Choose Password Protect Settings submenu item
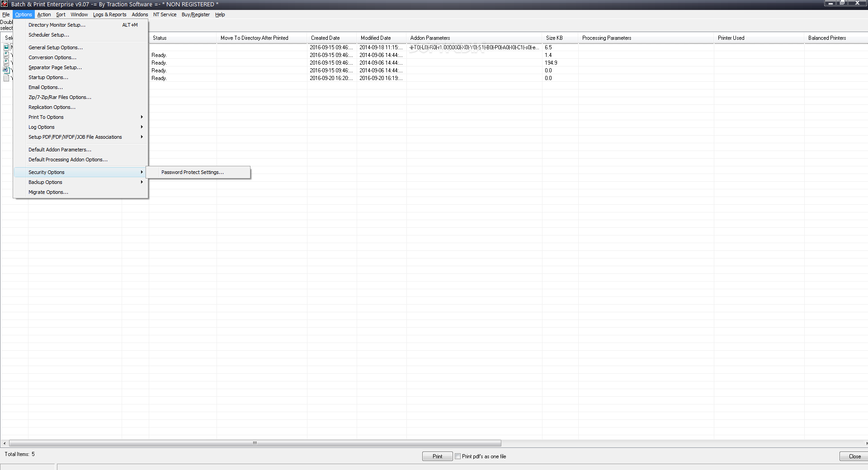 point(198,172)
